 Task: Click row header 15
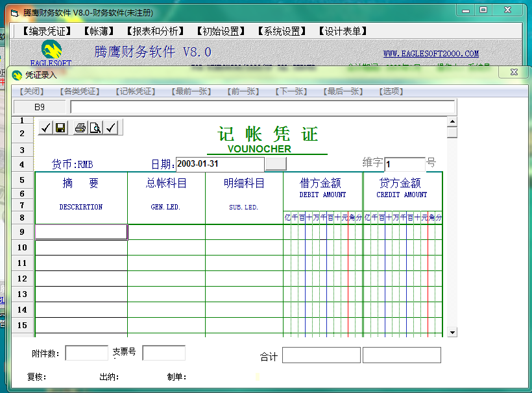[23, 326]
